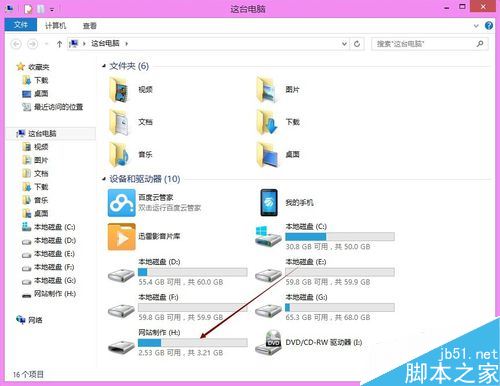
Task: Open the 视频 folder in the main pane
Action: [x=119, y=89]
